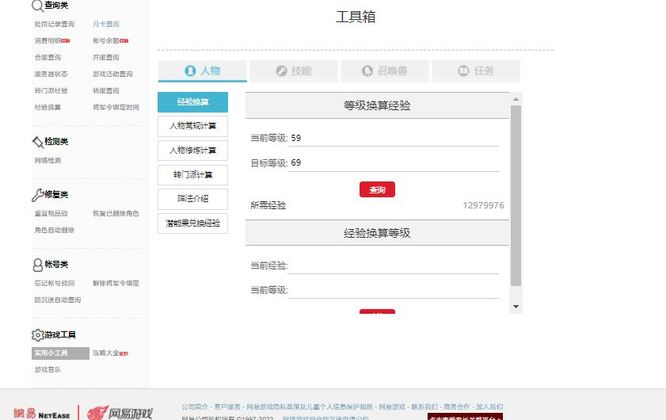
Task: Select 经验换算 in the side menu
Action: point(193,102)
